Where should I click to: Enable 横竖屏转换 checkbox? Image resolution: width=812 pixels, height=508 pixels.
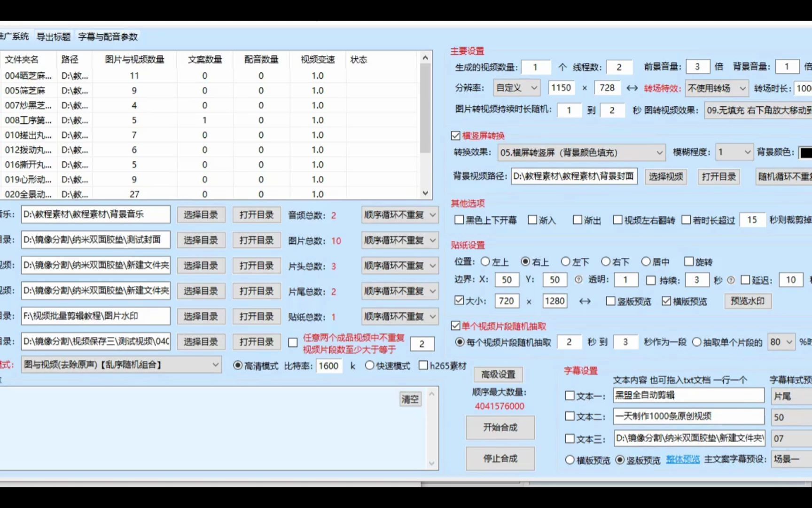click(x=455, y=135)
